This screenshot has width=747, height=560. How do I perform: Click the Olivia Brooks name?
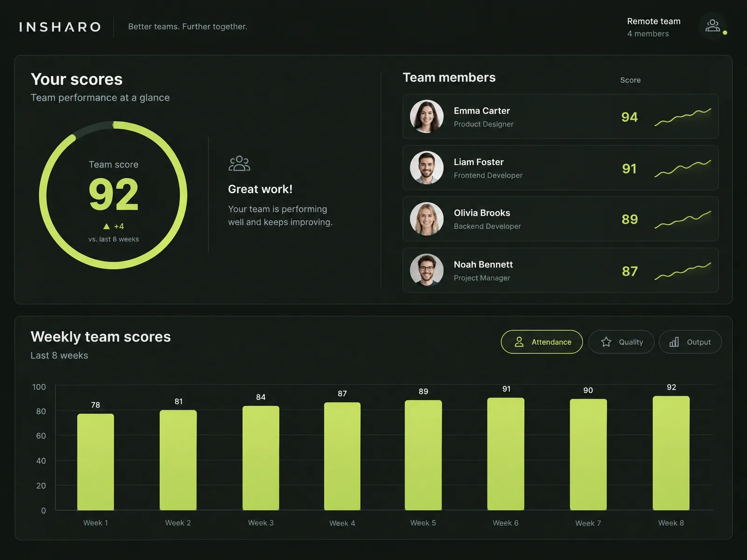point(482,213)
